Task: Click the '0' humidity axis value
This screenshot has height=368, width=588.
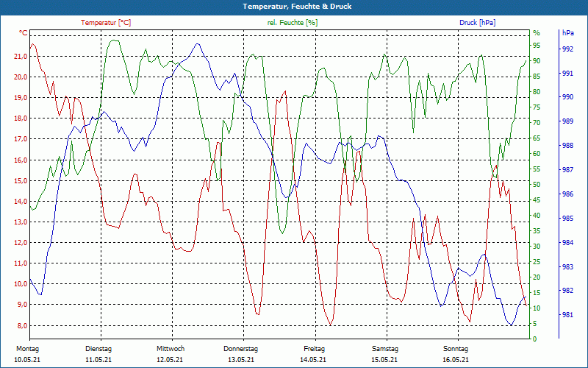Action: (x=535, y=339)
